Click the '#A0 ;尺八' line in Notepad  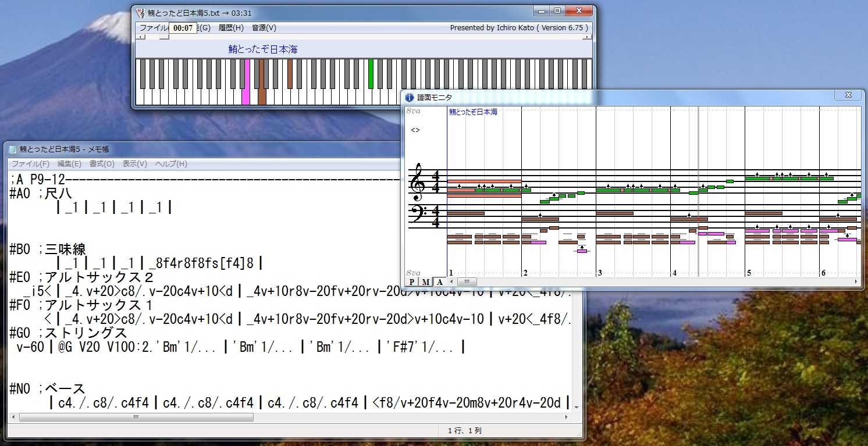[41, 194]
